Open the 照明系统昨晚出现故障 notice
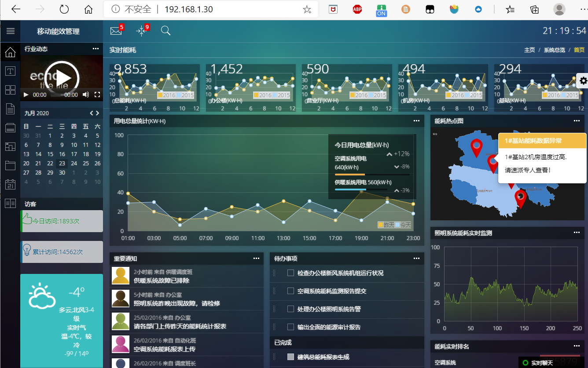This screenshot has height=368, width=588. coord(177,303)
